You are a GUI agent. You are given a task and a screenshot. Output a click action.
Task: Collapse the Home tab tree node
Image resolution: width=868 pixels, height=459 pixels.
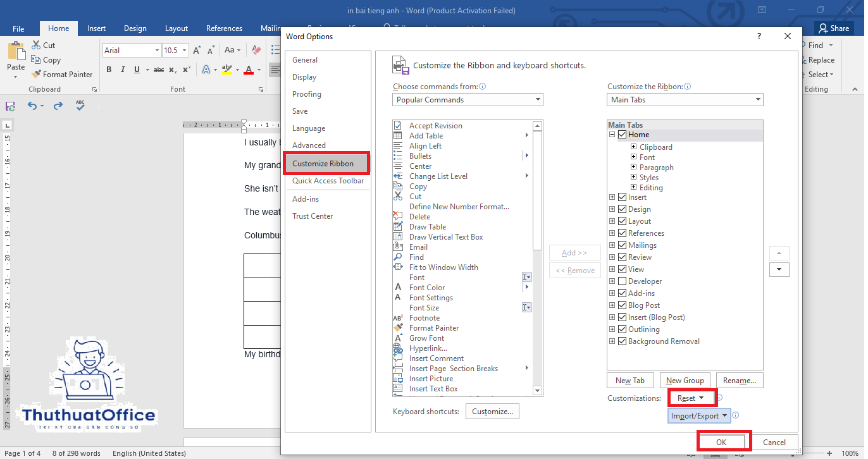[612, 135]
